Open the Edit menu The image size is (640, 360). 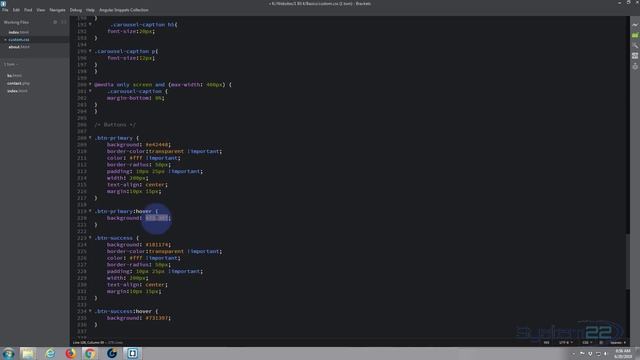(16, 10)
